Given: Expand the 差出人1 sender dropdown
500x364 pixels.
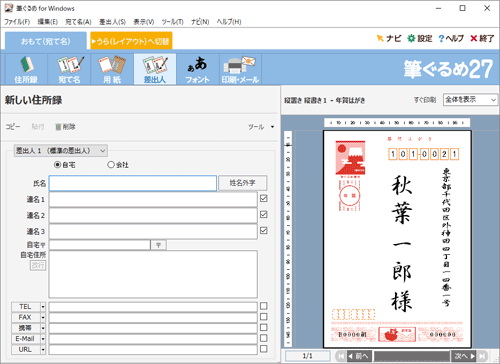Looking at the screenshot, I should tap(61, 151).
